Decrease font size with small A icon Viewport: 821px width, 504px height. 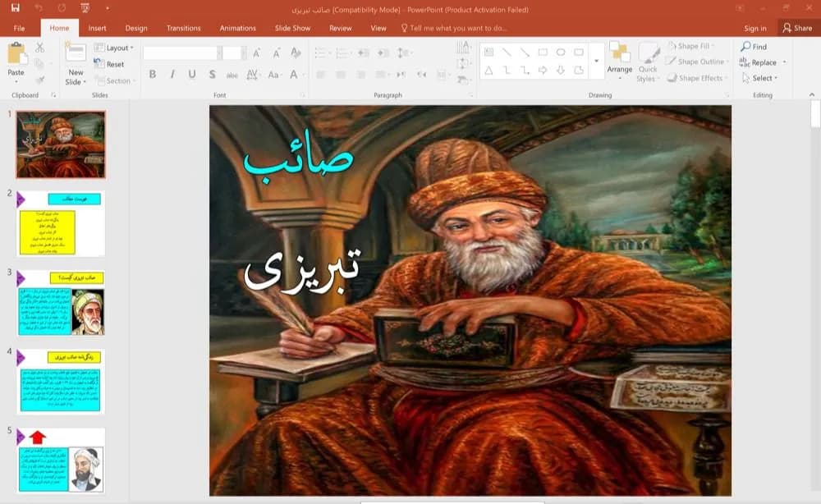click(x=276, y=53)
